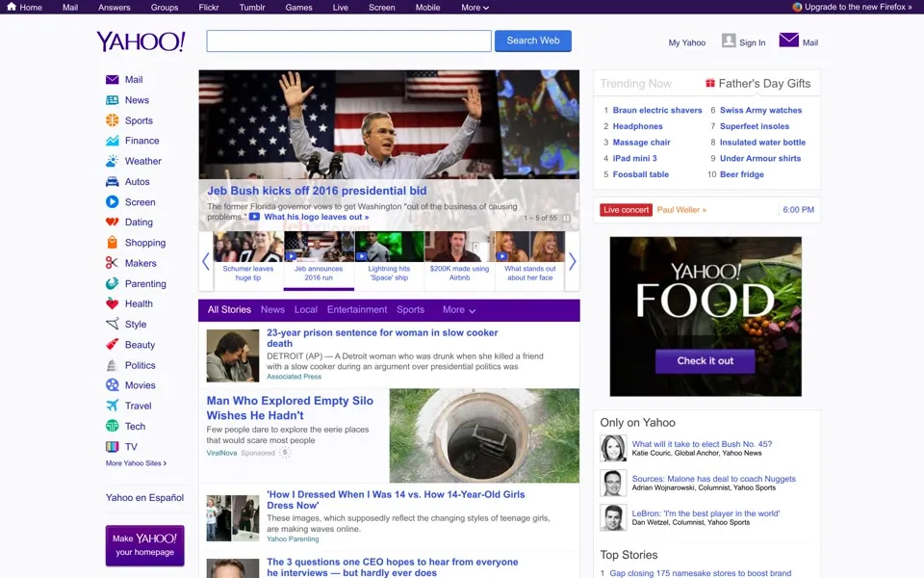Viewport: 924px width, 578px height.
Task: Open the LeBron best player in the world link
Action: point(706,513)
